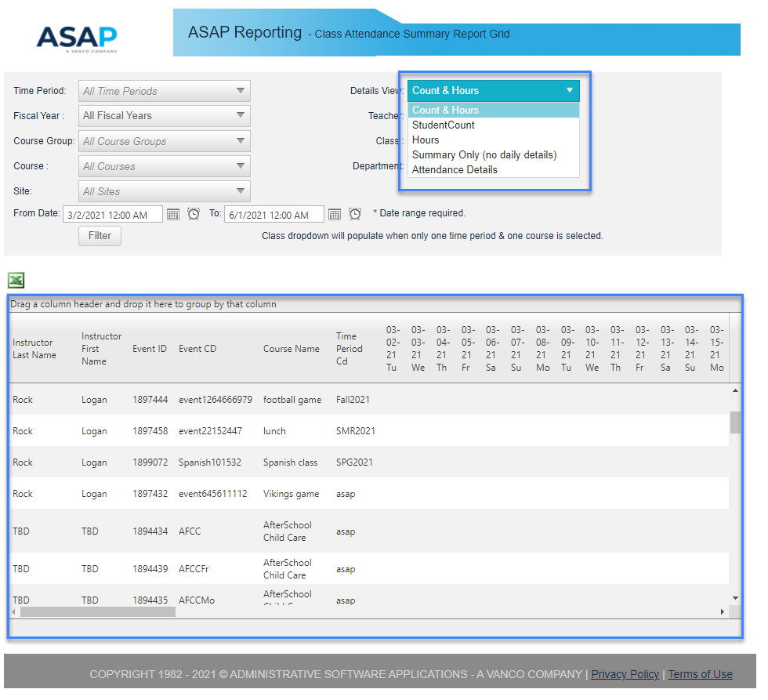Click event ID 1897444 cell
This screenshot has width=768, height=700.
(x=150, y=400)
